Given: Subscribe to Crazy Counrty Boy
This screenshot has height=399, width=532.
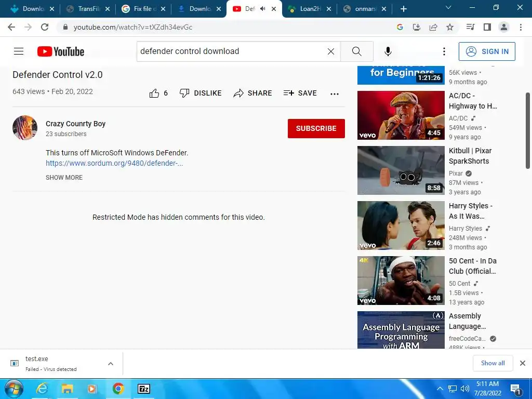Looking at the screenshot, I should [316, 128].
